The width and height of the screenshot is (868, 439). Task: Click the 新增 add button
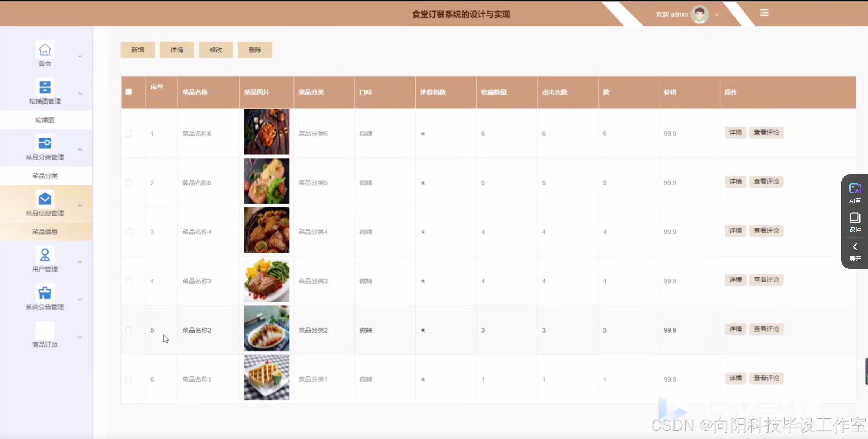138,50
